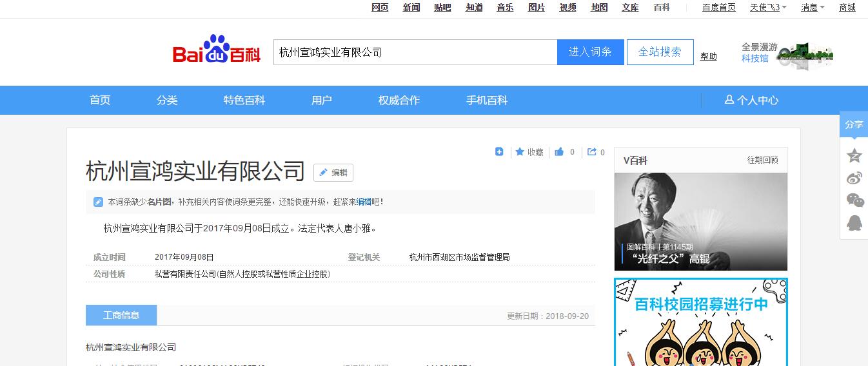Click the 百科 top text item
Screen dimensions: 868x366
click(662, 8)
